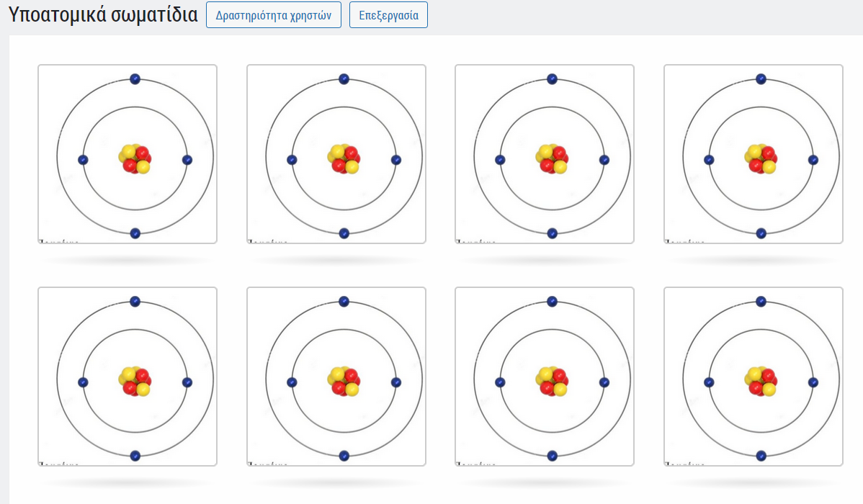Click the nucleus in the first top-row card
This screenshot has height=504, width=863.
[x=135, y=159]
